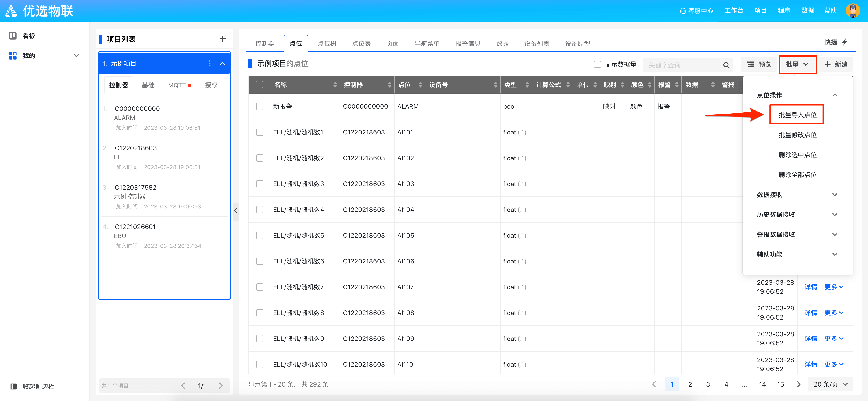Click the 新建 button
The width and height of the screenshot is (868, 401).
(836, 64)
